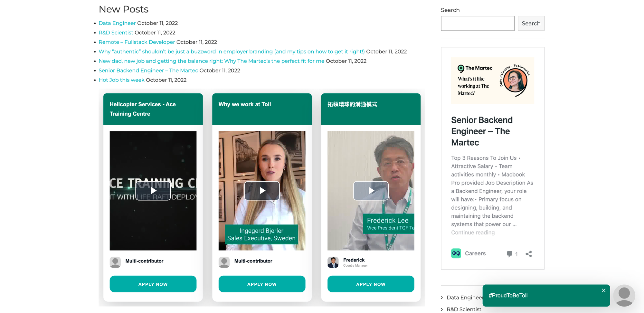This screenshot has height=313, width=644.
Task: Click the comment bubble icon showing 1
Action: [x=509, y=254]
